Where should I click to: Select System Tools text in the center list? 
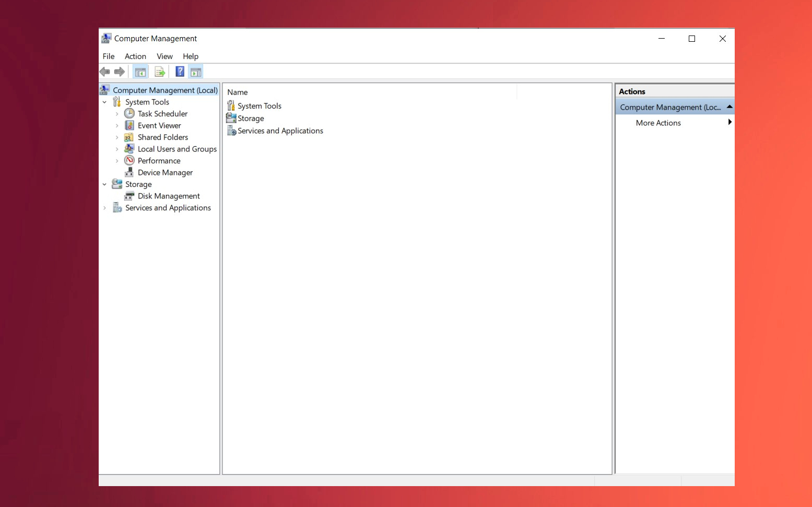(260, 106)
